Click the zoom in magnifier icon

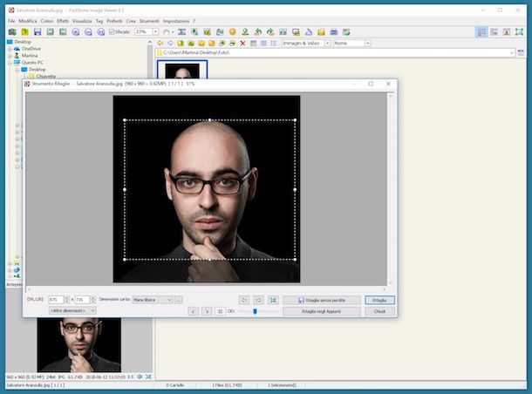click(x=75, y=32)
